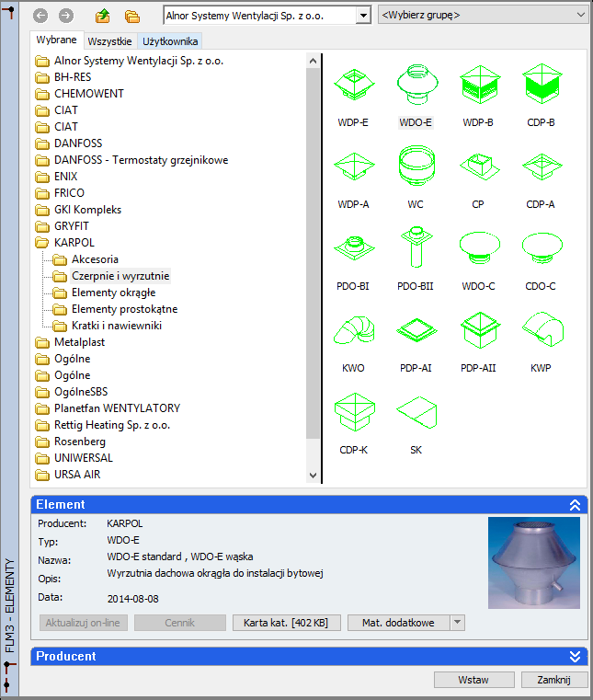
Task: Choose the WC round exhaust icon
Action: (x=416, y=170)
